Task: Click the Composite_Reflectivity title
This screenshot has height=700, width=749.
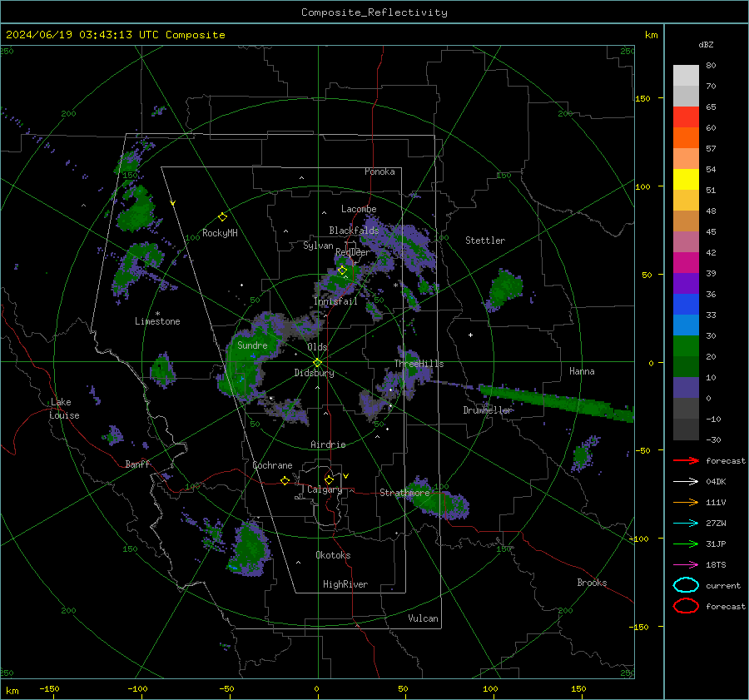Action: tap(374, 12)
